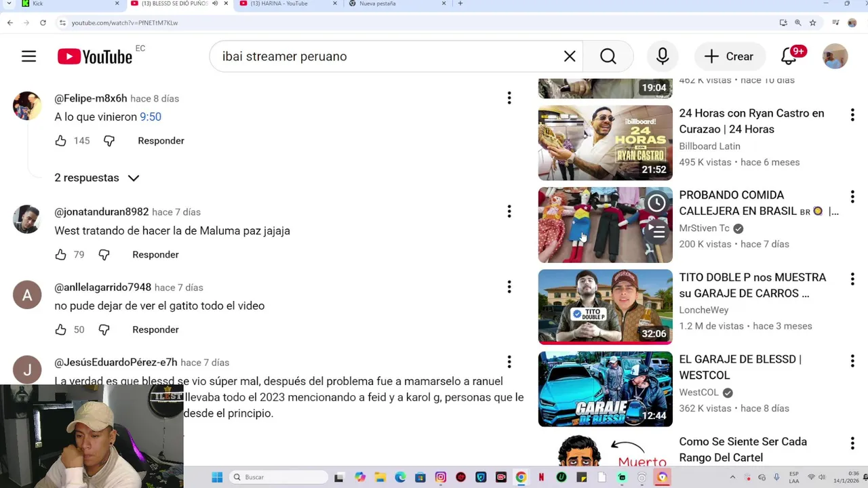Image resolution: width=868 pixels, height=488 pixels.
Task: Open the EL GARAJE DE BLESSD thumbnail
Action: (606, 389)
